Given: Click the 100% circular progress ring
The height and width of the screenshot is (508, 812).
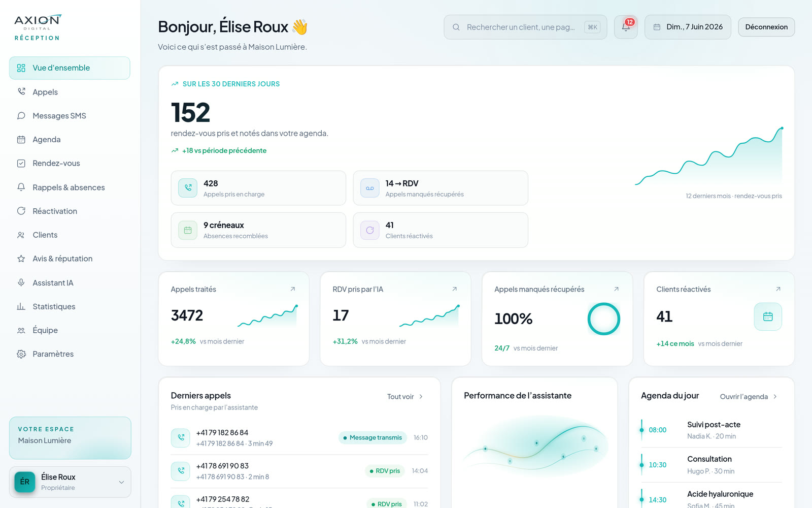Looking at the screenshot, I should coord(603,319).
